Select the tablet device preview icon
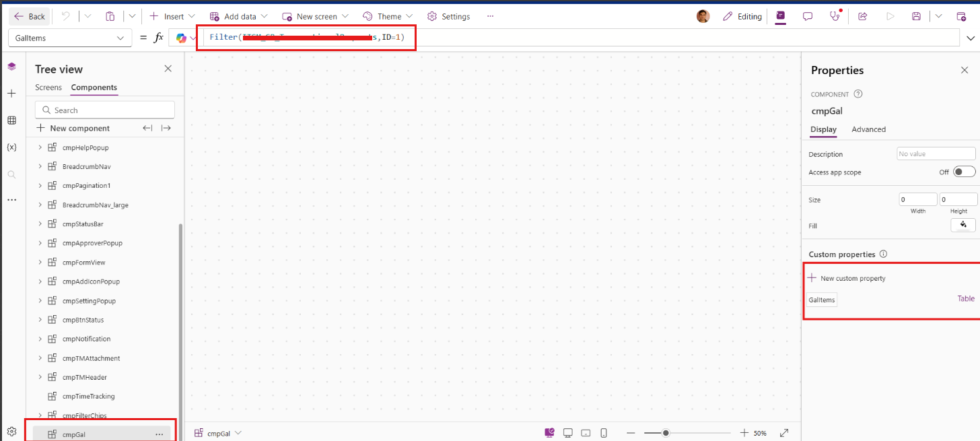This screenshot has width=980, height=441. click(x=586, y=433)
